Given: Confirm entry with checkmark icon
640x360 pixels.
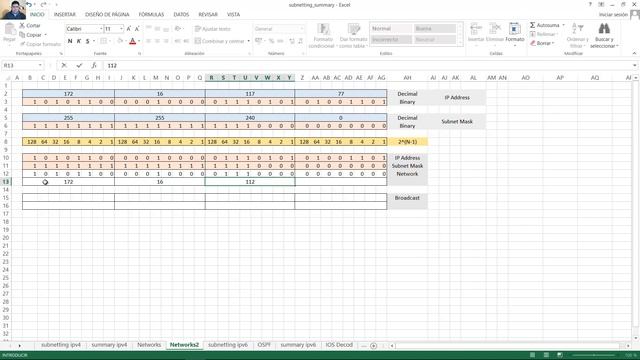Looking at the screenshot, I should 79,65.
